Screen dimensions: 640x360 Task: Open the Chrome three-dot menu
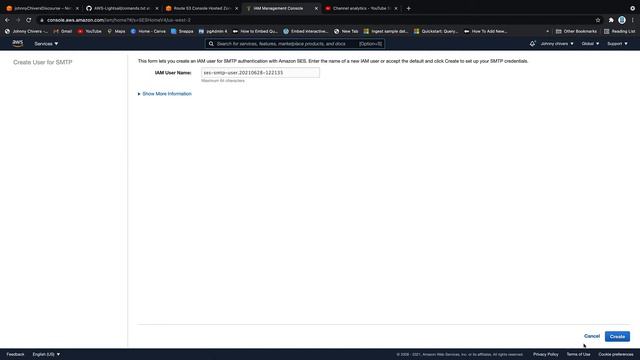pyautogui.click(x=633, y=20)
